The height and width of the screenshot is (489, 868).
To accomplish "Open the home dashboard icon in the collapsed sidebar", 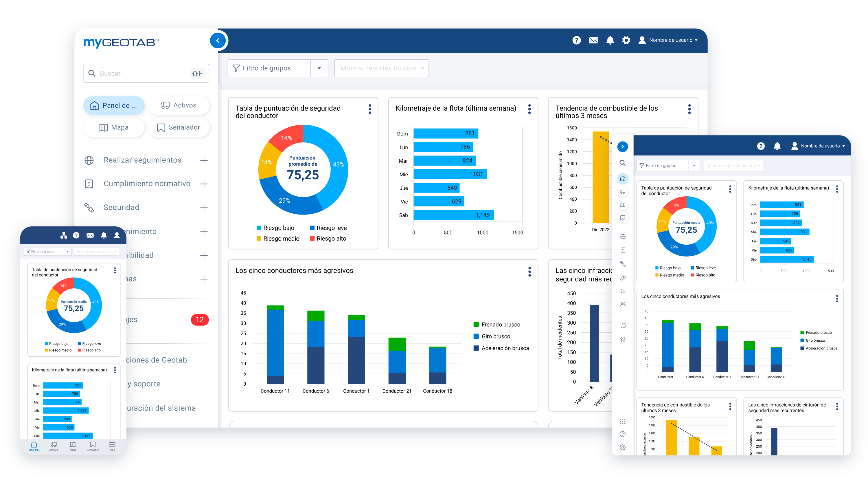I will pos(623,178).
